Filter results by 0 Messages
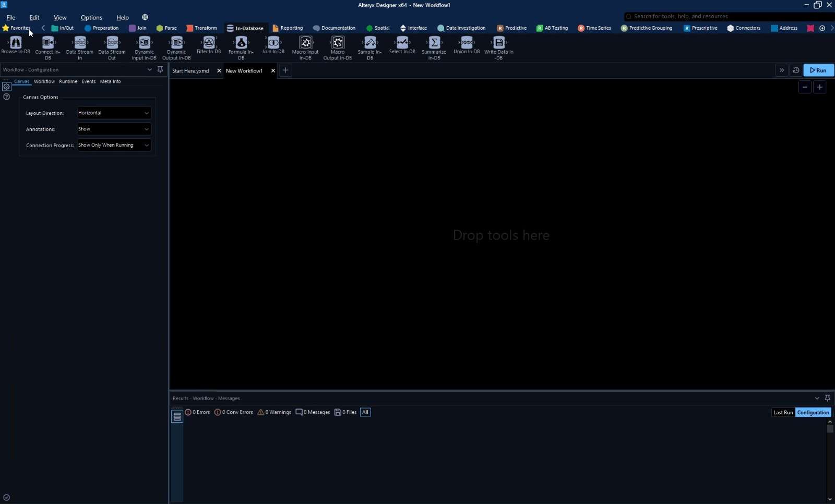This screenshot has height=504, width=835. 313,412
